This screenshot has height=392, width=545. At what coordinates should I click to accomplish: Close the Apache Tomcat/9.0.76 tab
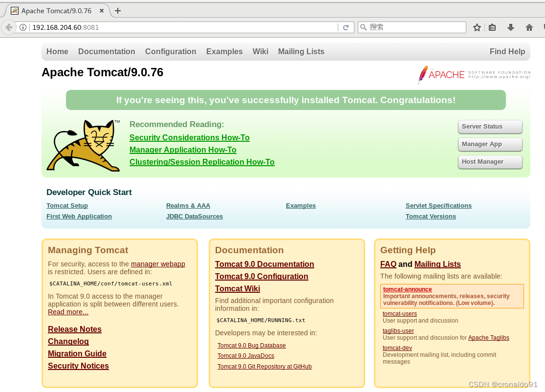tap(102, 11)
